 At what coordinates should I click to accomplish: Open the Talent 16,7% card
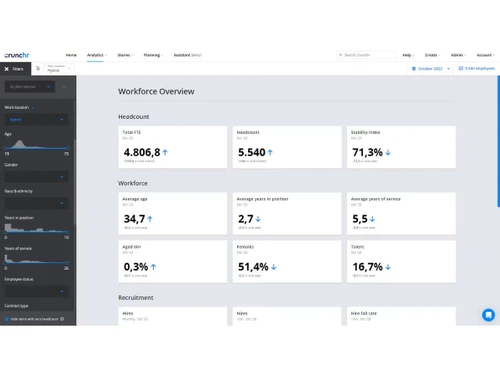(x=401, y=262)
